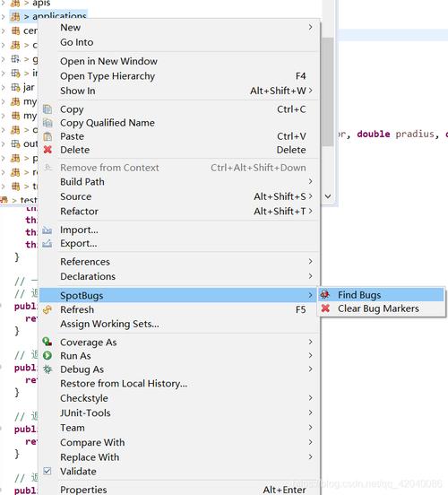Click the red X Clear Bug Markers icon
Viewport: 448px width, 495px height.
[x=325, y=308]
